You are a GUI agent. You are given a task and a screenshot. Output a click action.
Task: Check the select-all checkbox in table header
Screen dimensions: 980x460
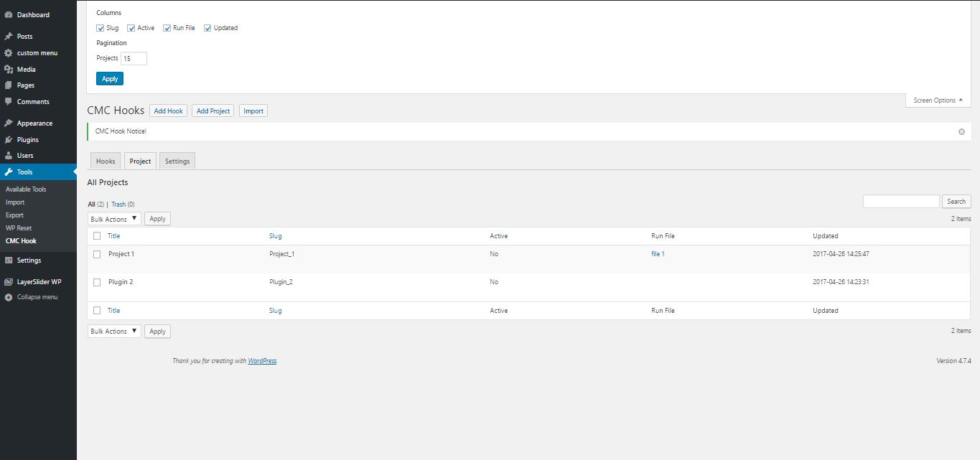pyautogui.click(x=97, y=236)
